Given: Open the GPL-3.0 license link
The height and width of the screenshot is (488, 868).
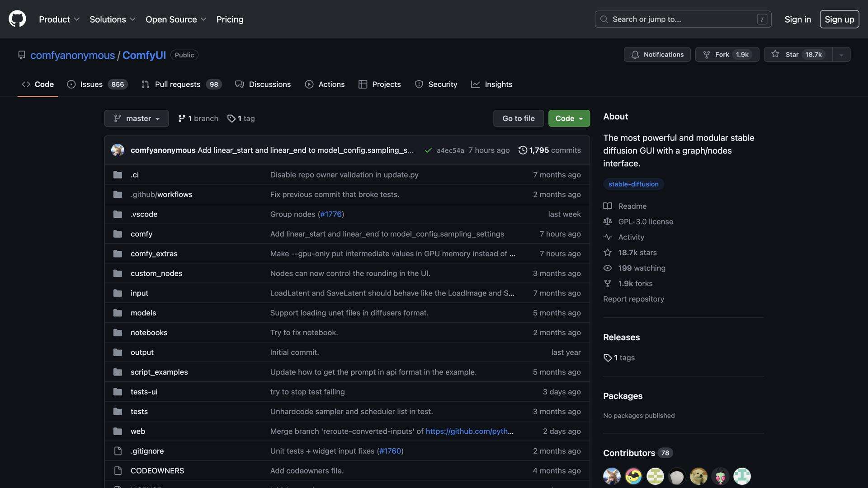Looking at the screenshot, I should click(645, 221).
